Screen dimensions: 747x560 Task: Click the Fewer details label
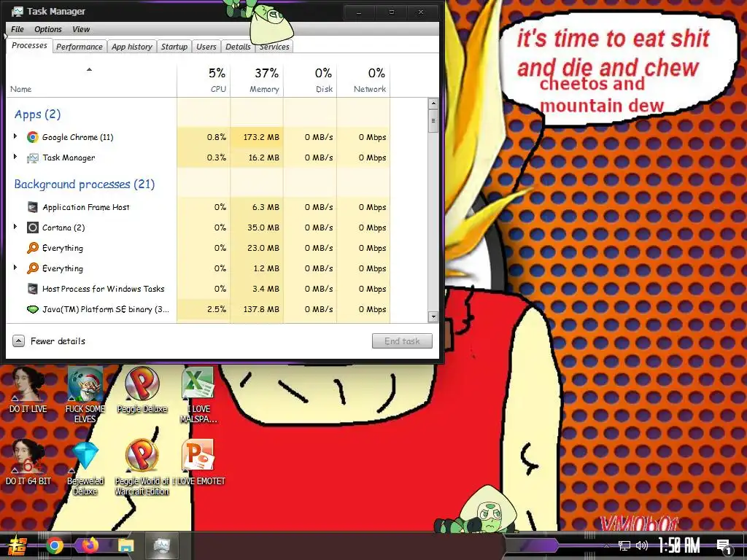(58, 341)
